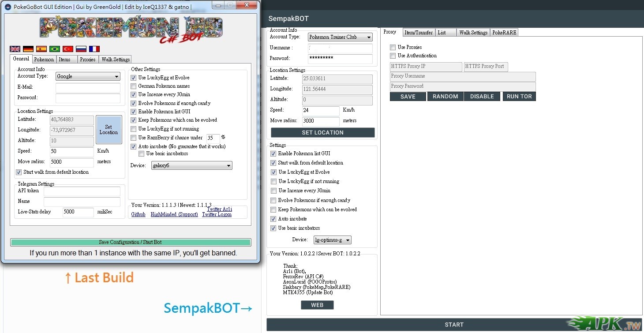The width and height of the screenshot is (644, 333).
Task: Switch to Proxies tab in PokeGoBot
Action: point(88,59)
